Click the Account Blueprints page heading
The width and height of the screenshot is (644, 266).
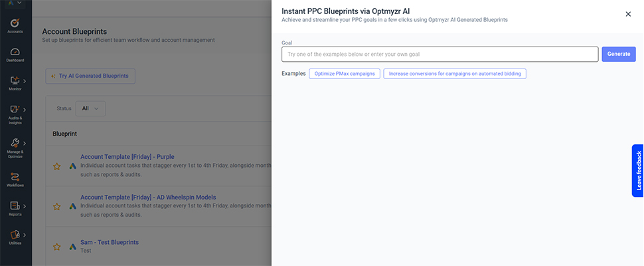click(x=75, y=32)
